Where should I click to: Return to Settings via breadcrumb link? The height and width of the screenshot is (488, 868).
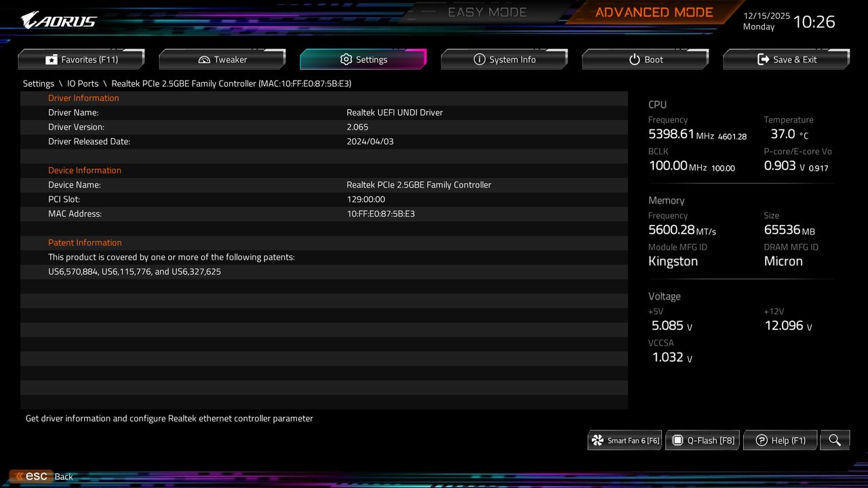pyautogui.click(x=38, y=83)
